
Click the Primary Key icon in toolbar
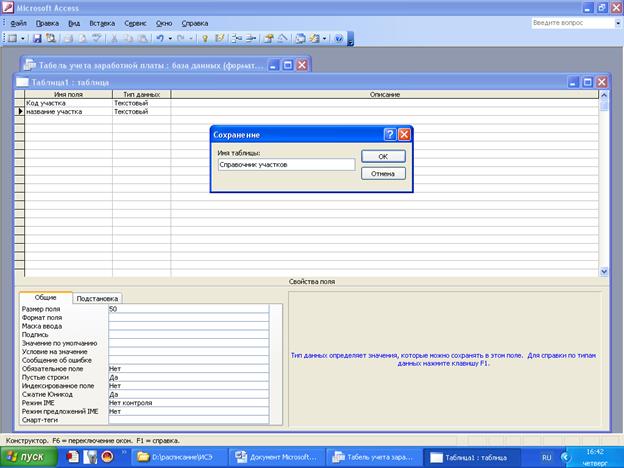click(x=206, y=38)
